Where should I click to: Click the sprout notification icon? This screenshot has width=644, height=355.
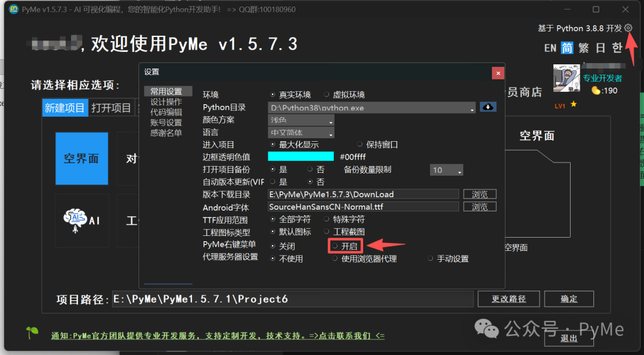(x=32, y=332)
